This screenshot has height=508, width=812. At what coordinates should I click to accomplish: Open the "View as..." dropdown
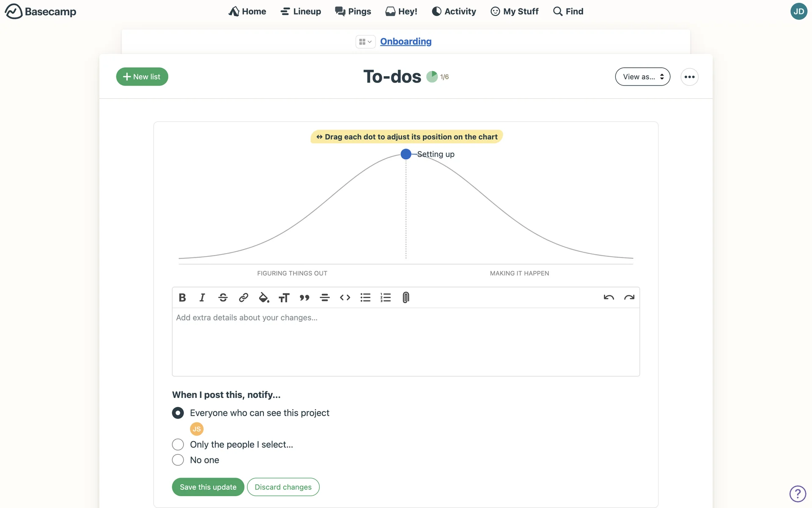point(642,77)
